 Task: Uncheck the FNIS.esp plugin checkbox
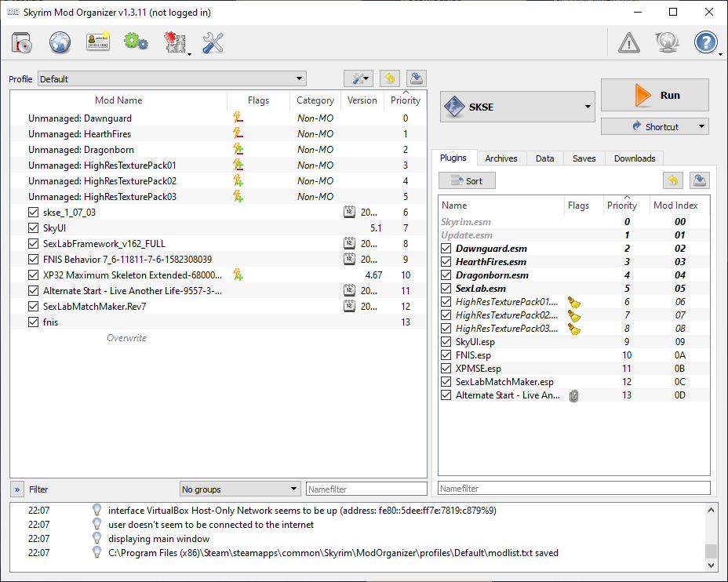tap(446, 355)
